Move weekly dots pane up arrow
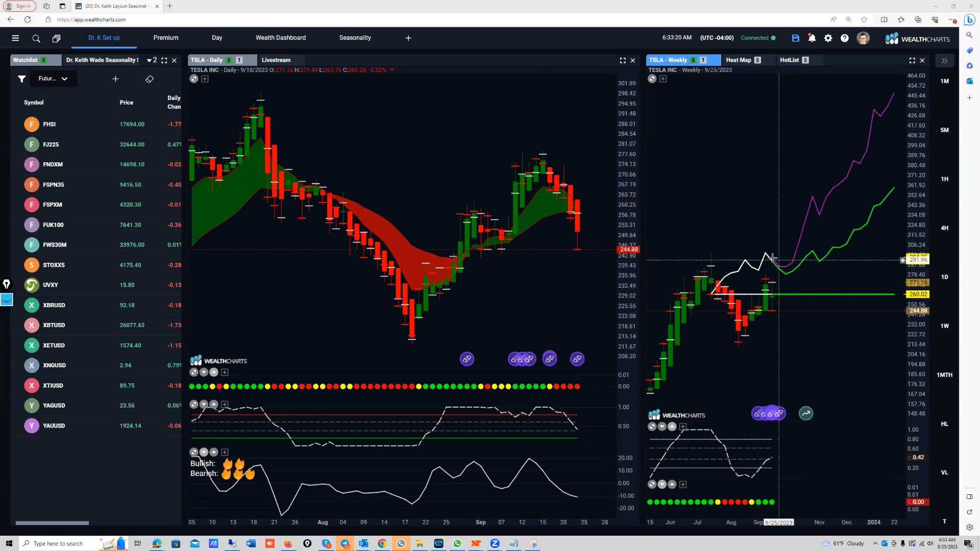The image size is (980, 551). point(672,484)
